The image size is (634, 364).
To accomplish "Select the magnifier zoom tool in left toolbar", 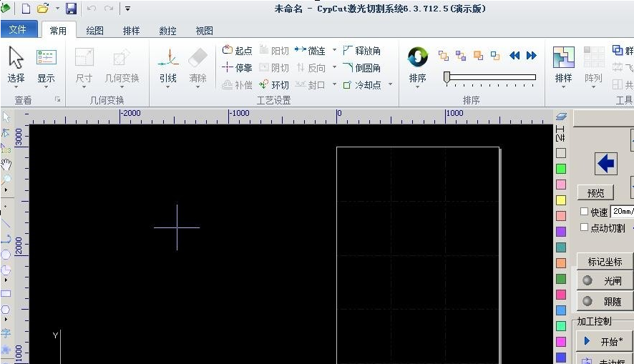I will click(x=6, y=179).
